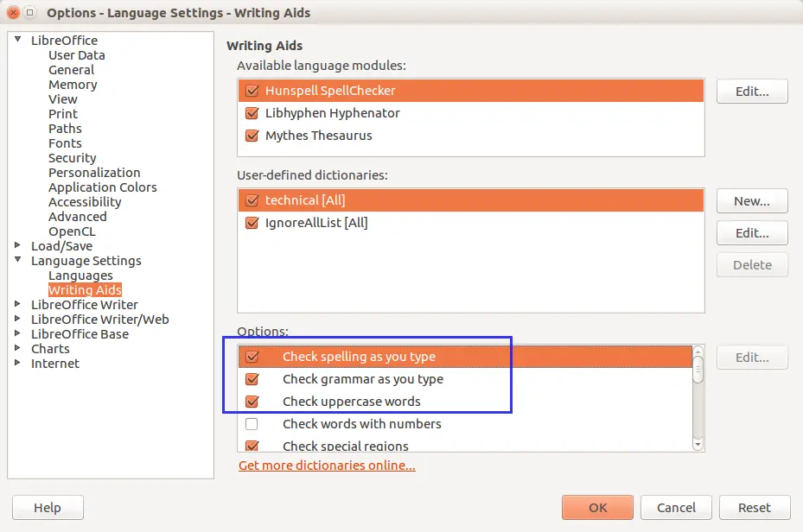Click Edit beside available language modules
This screenshot has height=532, width=803.
tap(751, 91)
